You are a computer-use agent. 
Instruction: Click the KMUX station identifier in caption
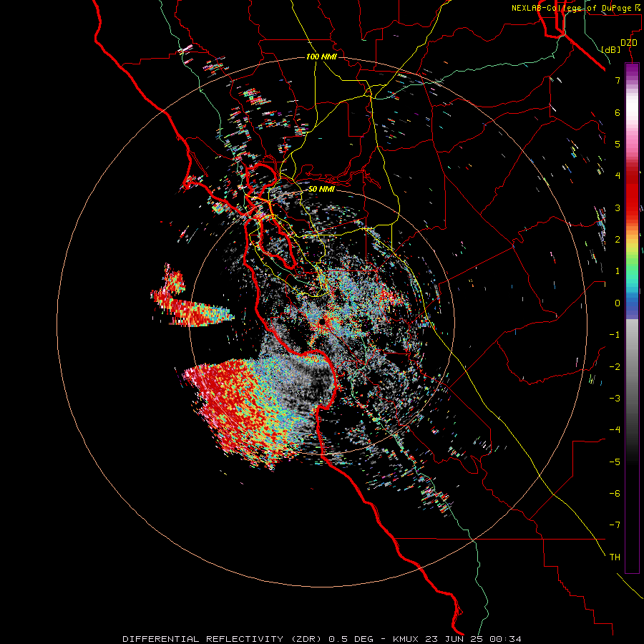click(x=406, y=639)
